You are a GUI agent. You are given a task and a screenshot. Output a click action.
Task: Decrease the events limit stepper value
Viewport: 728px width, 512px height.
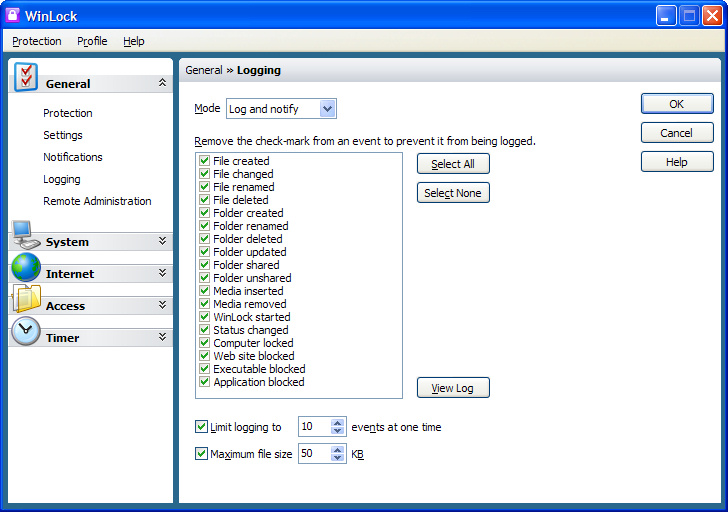coord(338,431)
